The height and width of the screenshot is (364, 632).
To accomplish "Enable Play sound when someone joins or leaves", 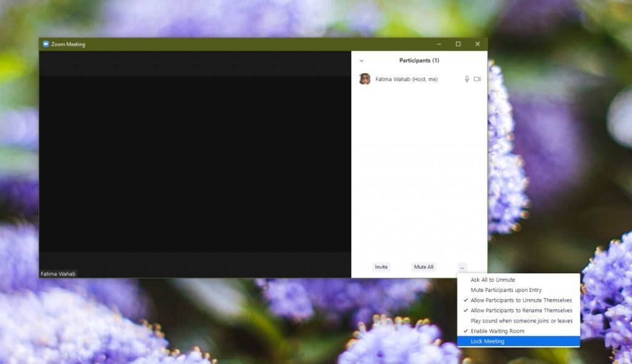I will pos(522,321).
